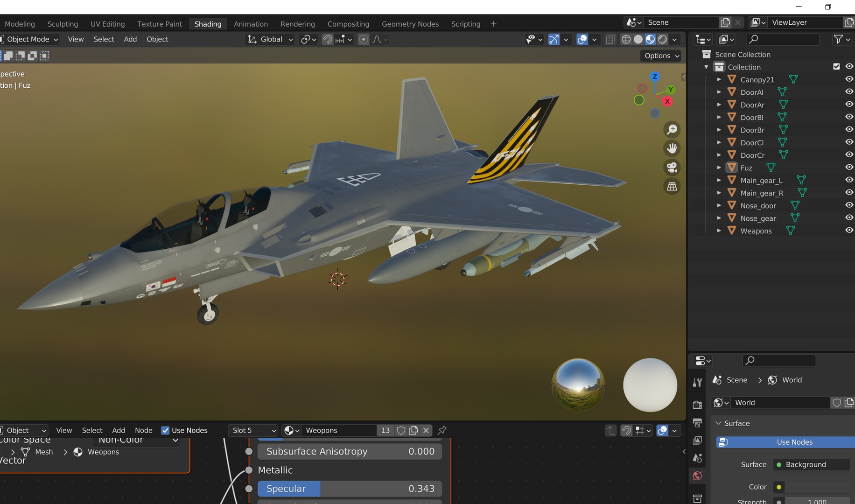This screenshot has width=855, height=504.
Task: Toggle proportional editing icon
Action: [364, 40]
